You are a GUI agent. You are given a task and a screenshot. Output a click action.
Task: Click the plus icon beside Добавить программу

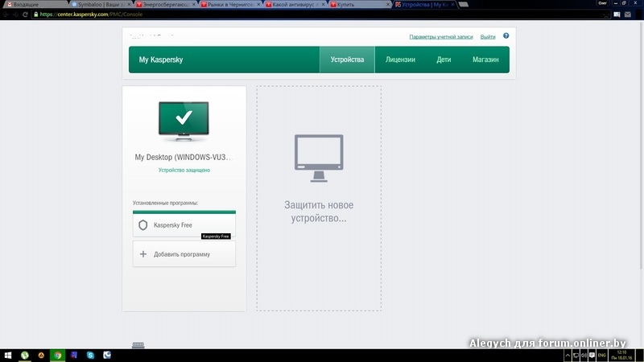(143, 254)
